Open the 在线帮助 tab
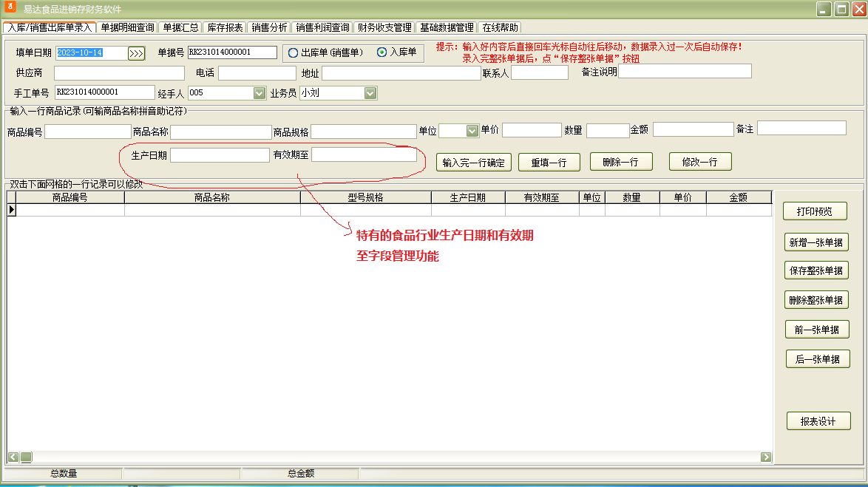The height and width of the screenshot is (487, 868). click(500, 27)
